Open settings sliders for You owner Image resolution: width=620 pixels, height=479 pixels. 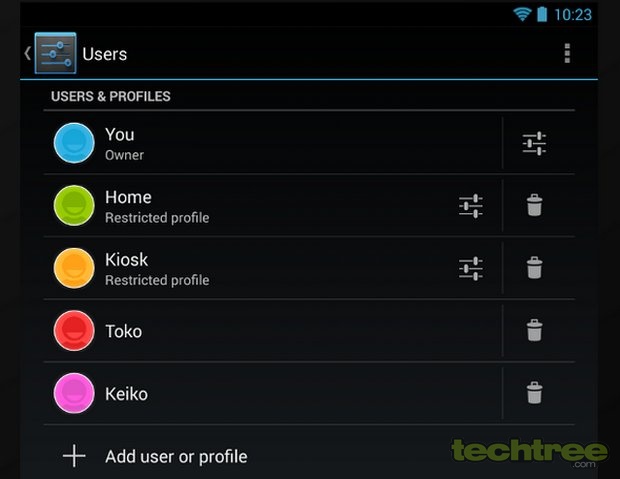[x=534, y=143]
